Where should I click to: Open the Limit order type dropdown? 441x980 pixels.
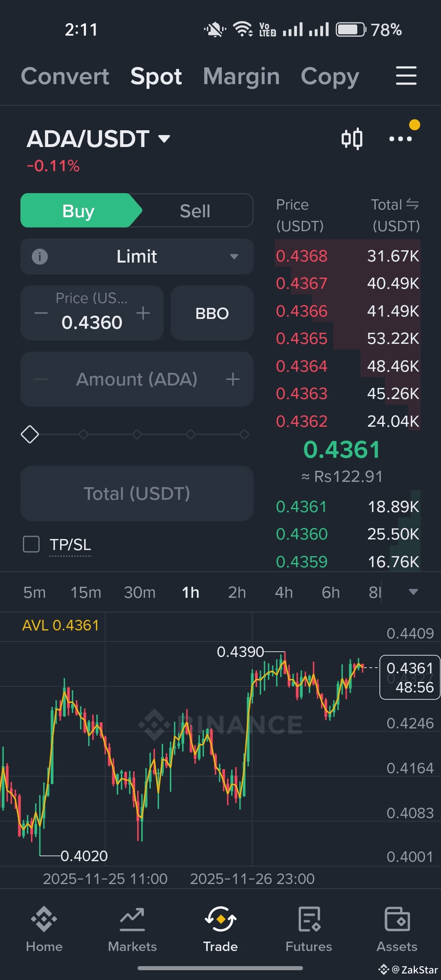(137, 256)
